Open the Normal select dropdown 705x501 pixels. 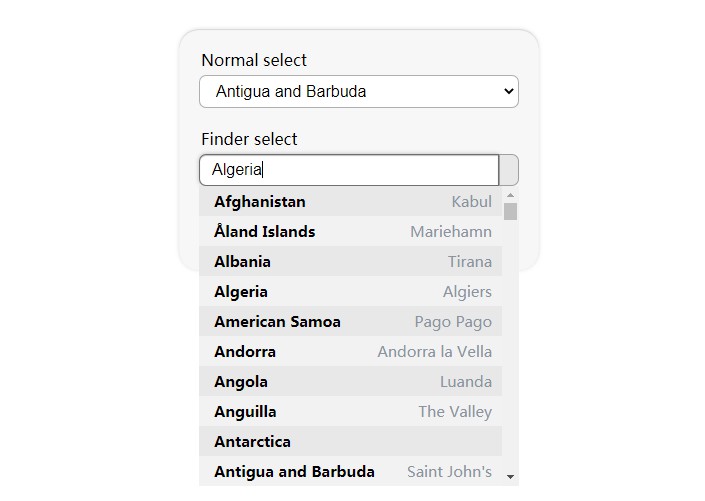tap(358, 91)
